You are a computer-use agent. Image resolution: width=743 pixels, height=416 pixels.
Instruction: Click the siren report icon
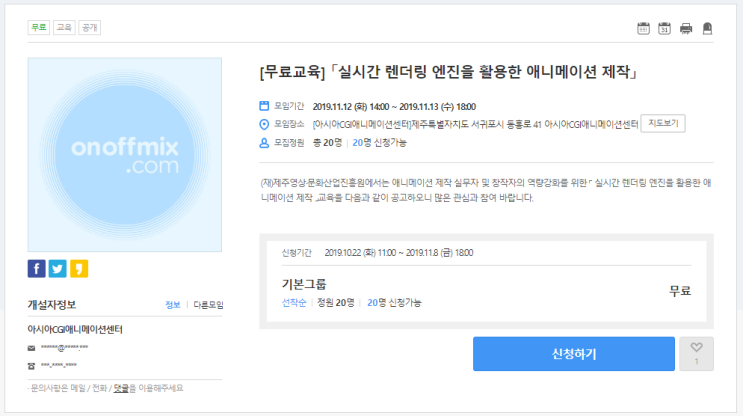tap(707, 28)
